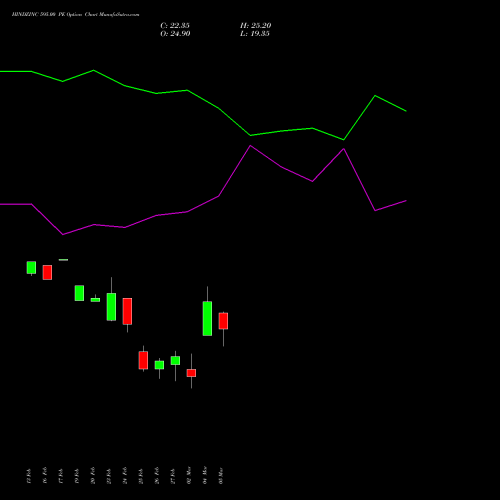
Task: Click the green candlestick above 13 Feb
Action: click(x=31, y=268)
